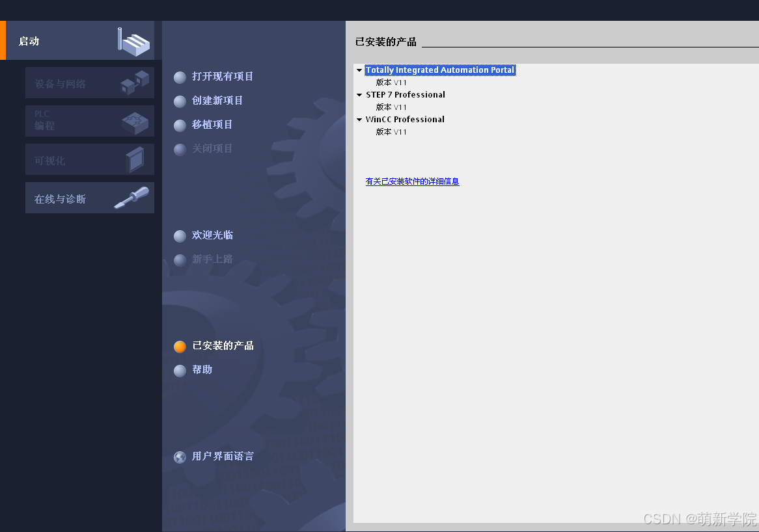Collapse the WinCC Professional node
Viewport: 759px width, 532px height.
click(359, 120)
